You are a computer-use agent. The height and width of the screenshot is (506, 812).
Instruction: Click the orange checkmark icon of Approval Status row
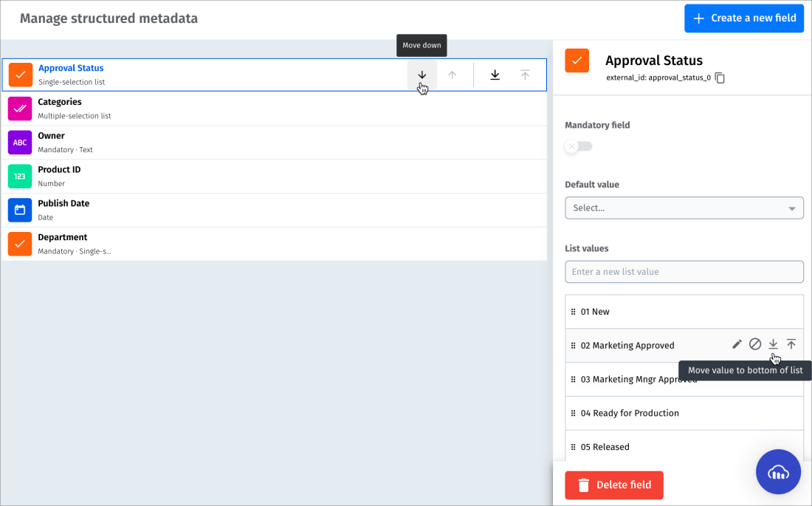pyautogui.click(x=20, y=75)
